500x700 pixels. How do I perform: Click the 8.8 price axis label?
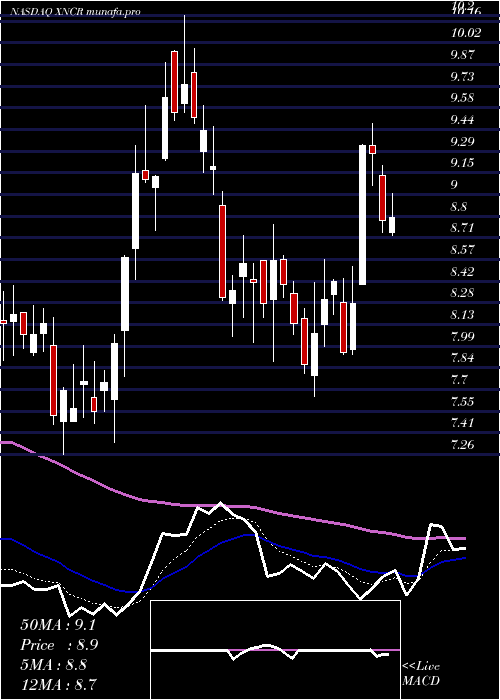point(459,207)
